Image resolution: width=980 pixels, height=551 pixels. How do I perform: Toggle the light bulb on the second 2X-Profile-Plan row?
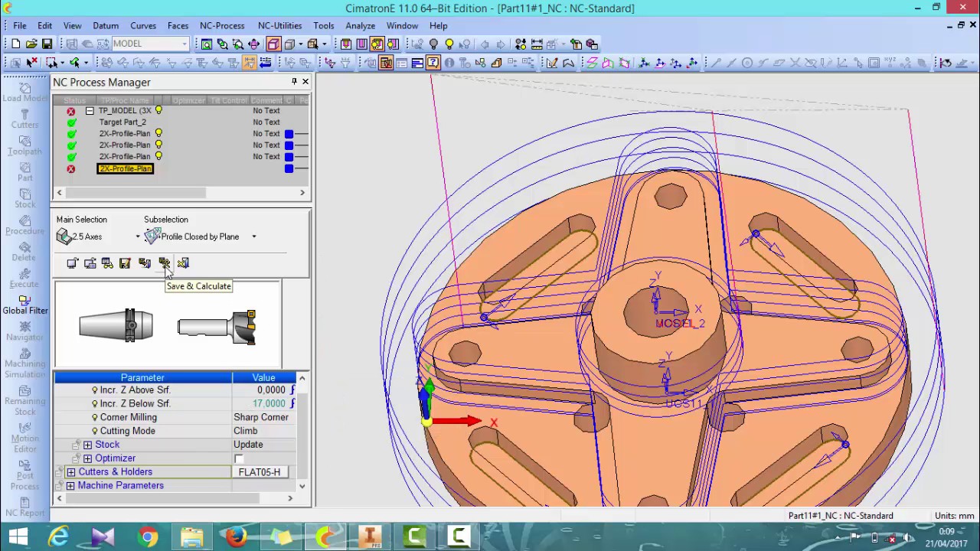(x=158, y=145)
